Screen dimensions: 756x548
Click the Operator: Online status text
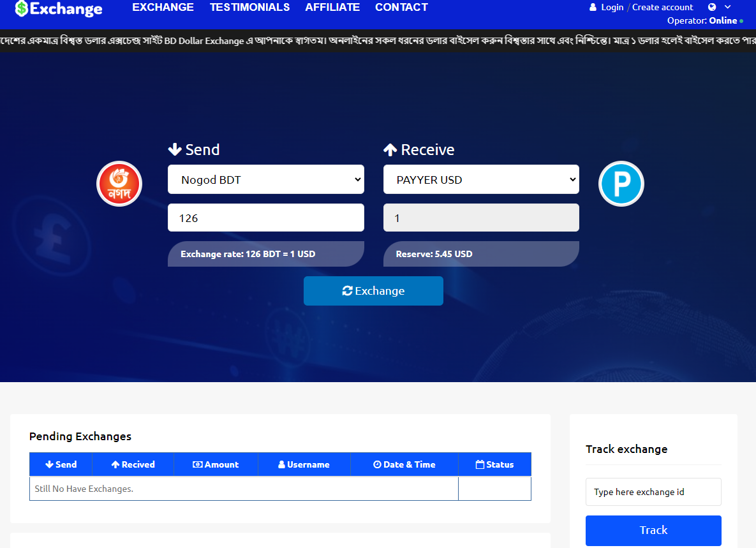[705, 20]
